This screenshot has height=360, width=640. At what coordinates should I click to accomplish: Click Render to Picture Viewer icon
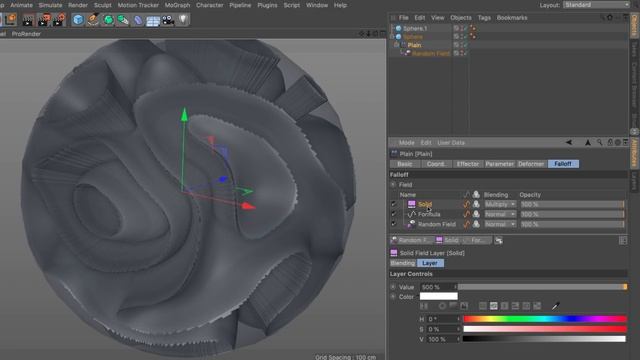43,20
